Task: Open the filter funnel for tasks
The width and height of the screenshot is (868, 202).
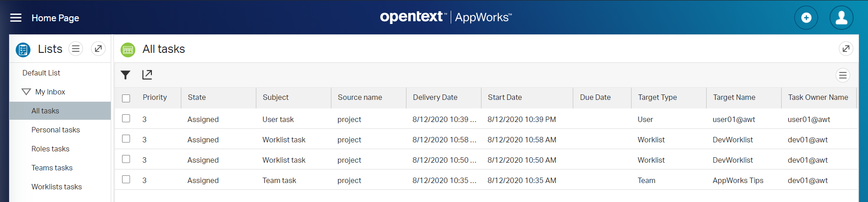Action: pos(126,75)
